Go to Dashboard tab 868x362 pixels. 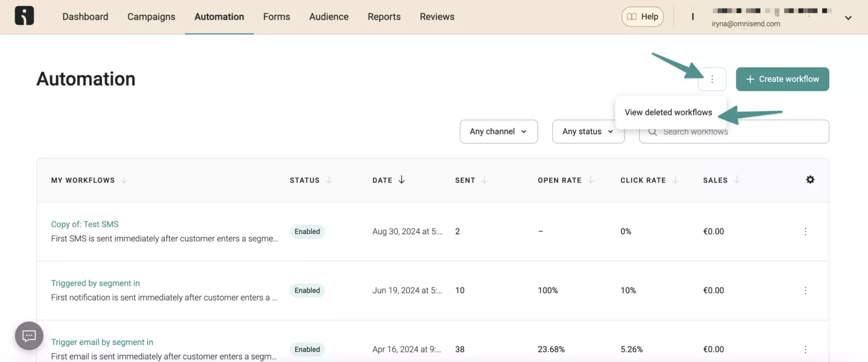86,17
